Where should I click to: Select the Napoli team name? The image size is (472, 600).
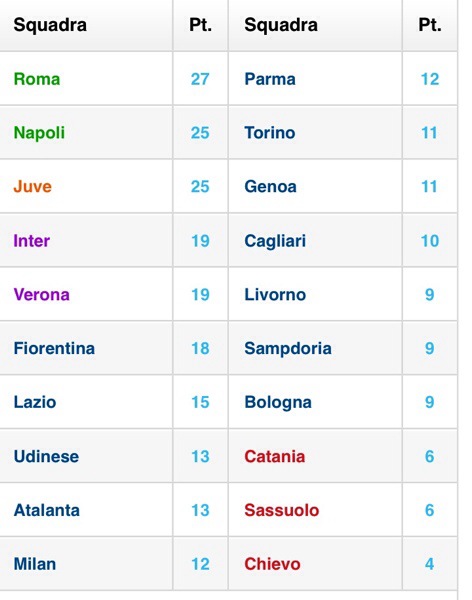[39, 133]
